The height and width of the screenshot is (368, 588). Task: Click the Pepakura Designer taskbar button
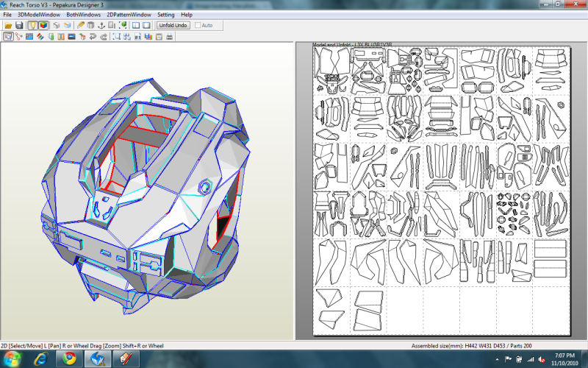pyautogui.click(x=98, y=359)
